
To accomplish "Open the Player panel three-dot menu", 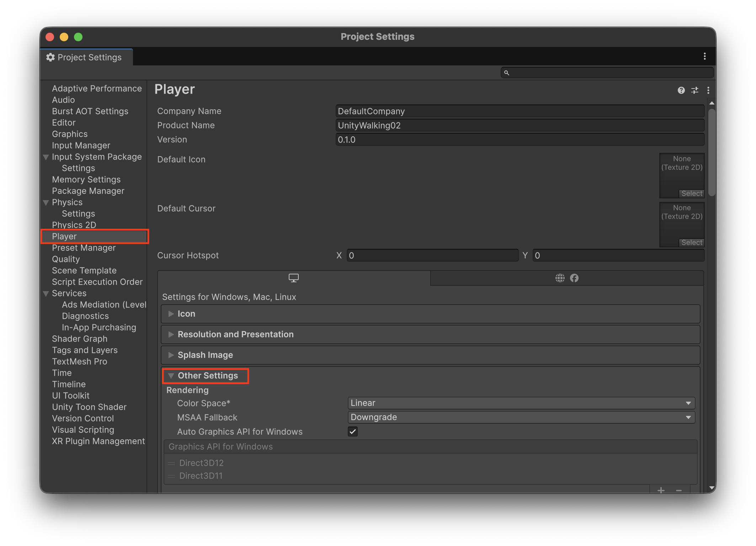I will [708, 90].
